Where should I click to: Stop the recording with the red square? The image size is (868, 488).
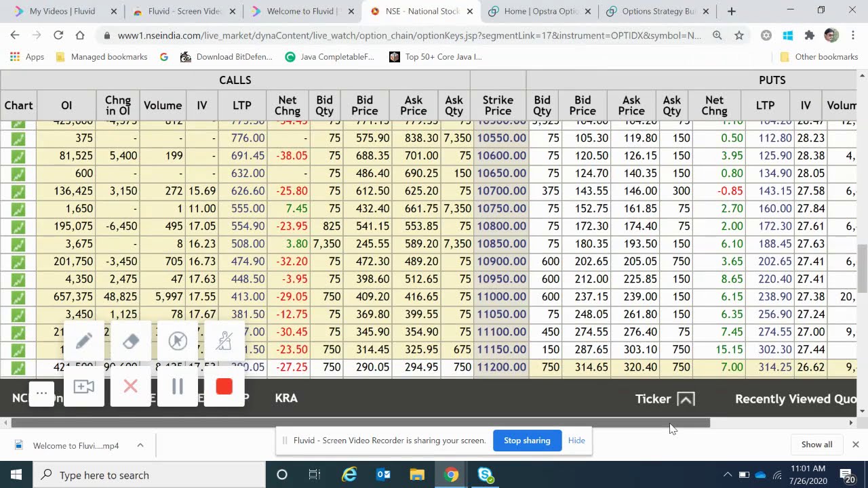coord(224,386)
